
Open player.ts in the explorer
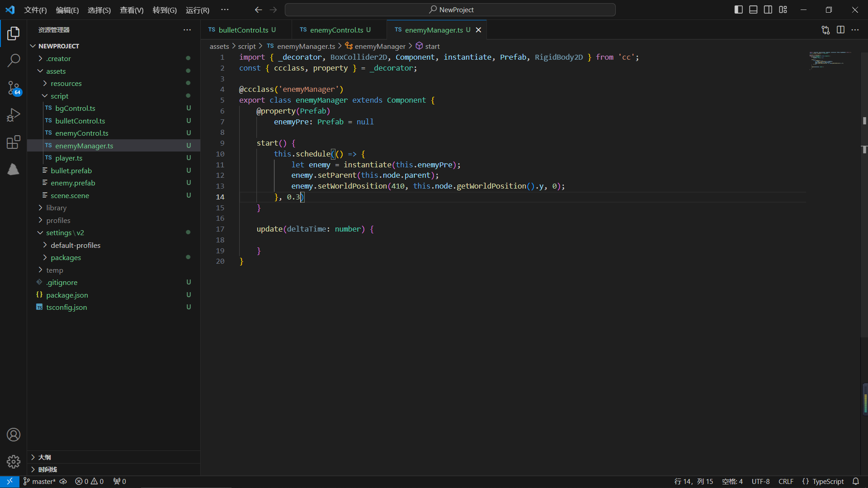[69, 158]
